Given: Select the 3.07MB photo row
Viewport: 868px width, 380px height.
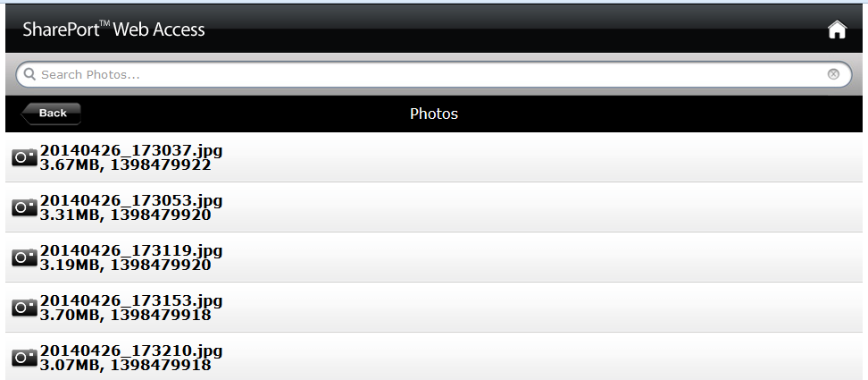Looking at the screenshot, I should coord(434,357).
